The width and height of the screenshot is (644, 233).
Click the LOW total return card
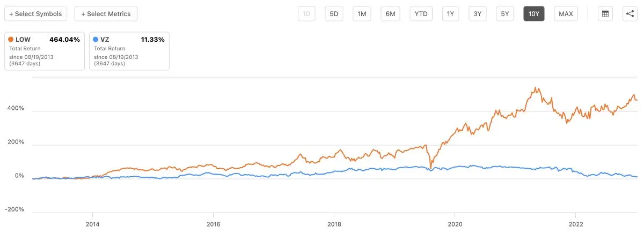(45, 51)
